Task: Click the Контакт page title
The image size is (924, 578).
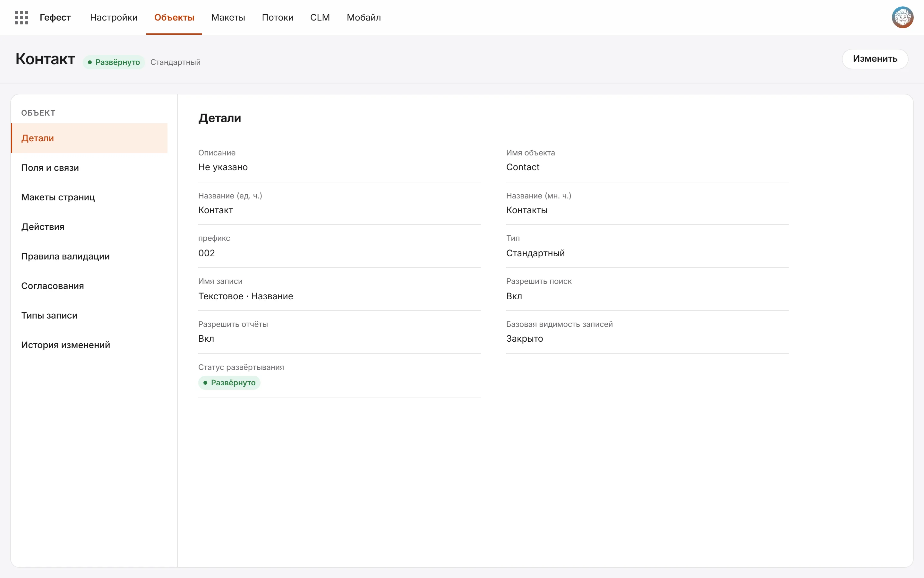Action: [x=45, y=59]
